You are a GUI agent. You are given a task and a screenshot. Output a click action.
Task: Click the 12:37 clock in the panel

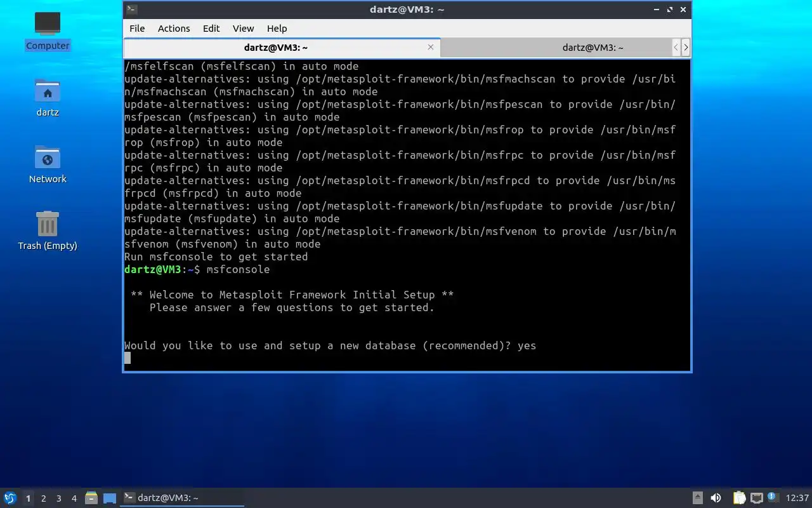[797, 498]
